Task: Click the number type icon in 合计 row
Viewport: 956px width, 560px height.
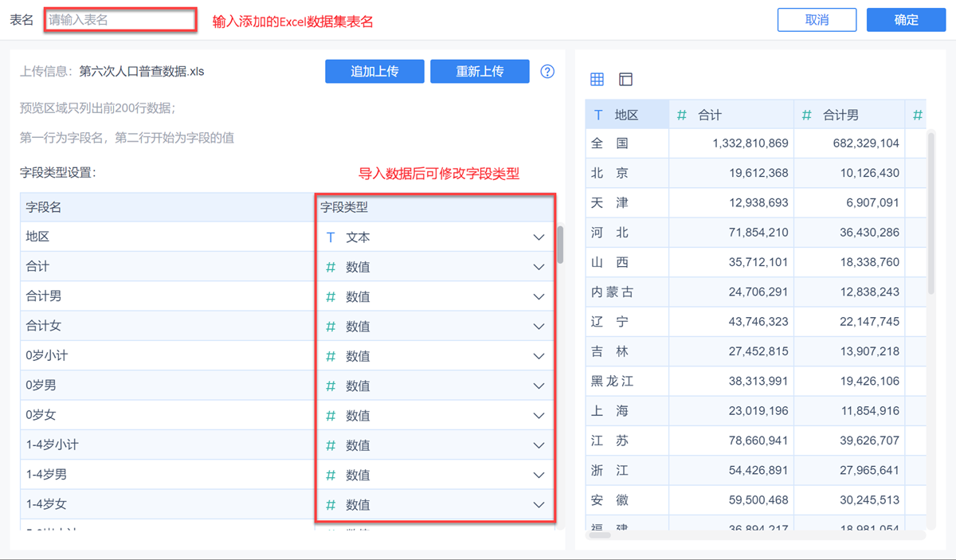Action: (331, 267)
